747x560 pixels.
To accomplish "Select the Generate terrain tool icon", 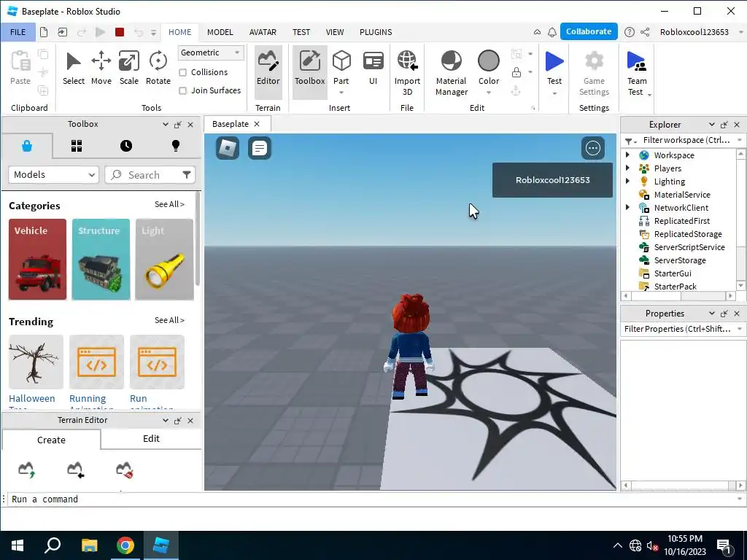I will point(27,470).
